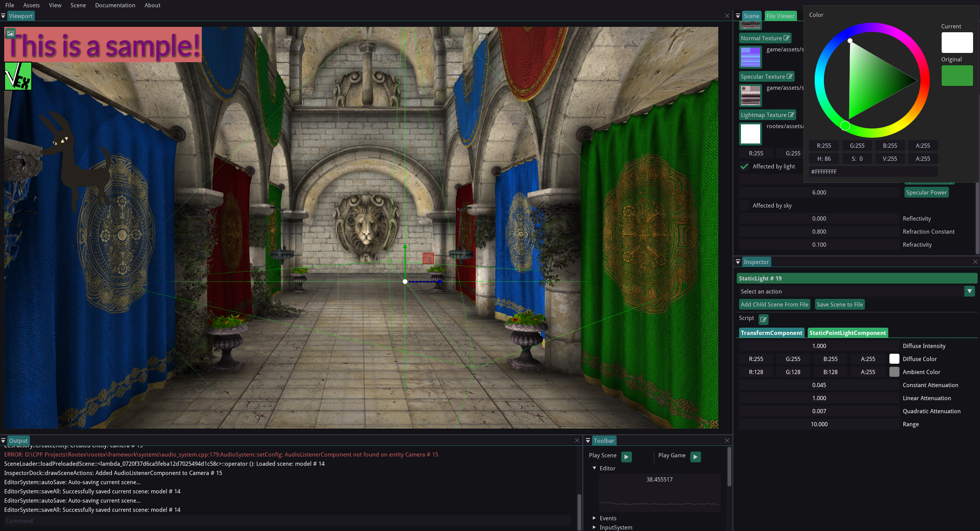This screenshot has width=980, height=531.
Task: Click Add Child Scene From File
Action: (774, 304)
